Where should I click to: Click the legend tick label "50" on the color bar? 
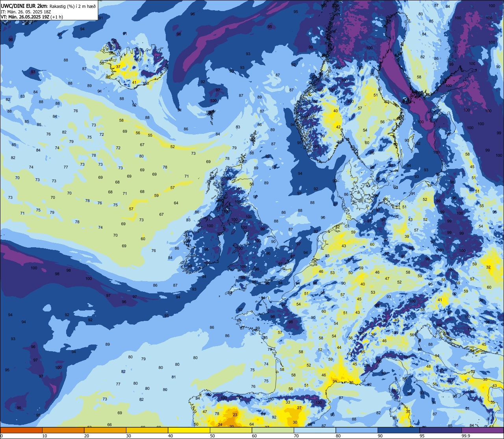[213, 436]
